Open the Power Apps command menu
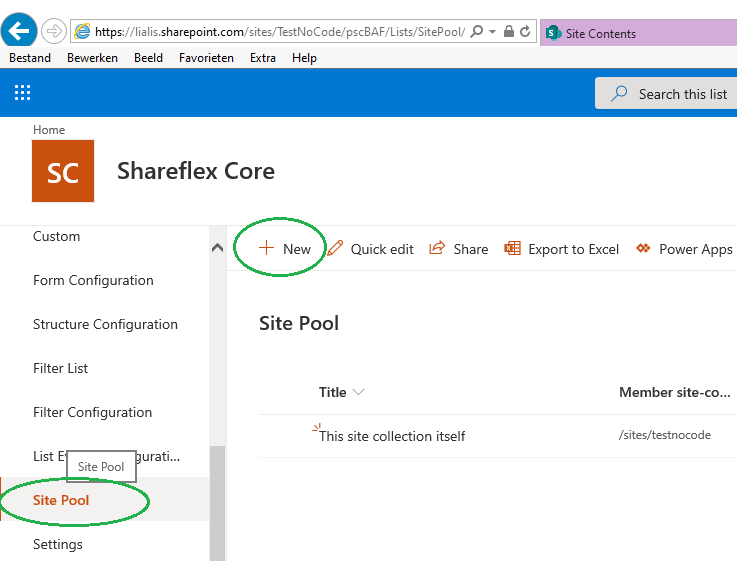 696,249
